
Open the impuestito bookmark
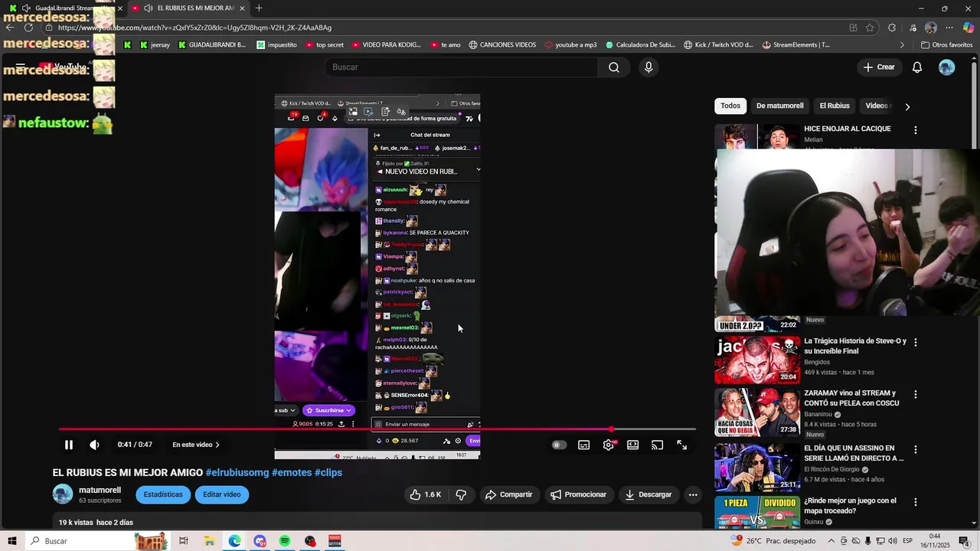click(276, 45)
